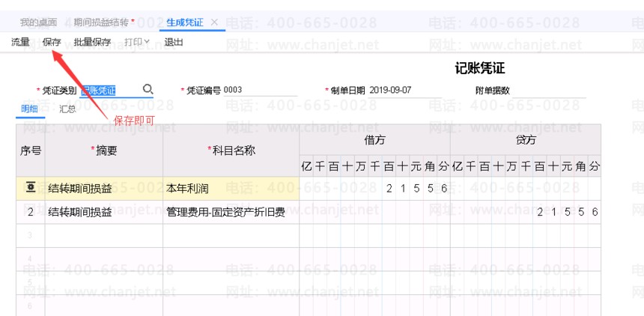Click the 摘要 column header

104,151
